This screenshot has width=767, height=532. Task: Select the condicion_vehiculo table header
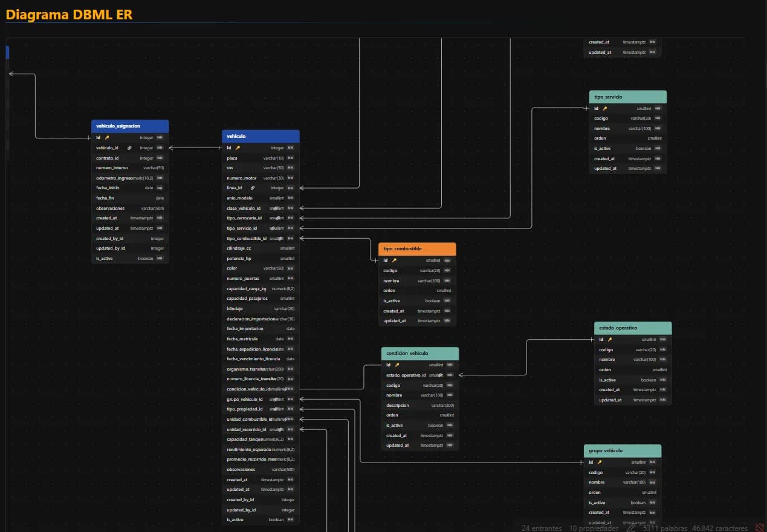click(420, 353)
